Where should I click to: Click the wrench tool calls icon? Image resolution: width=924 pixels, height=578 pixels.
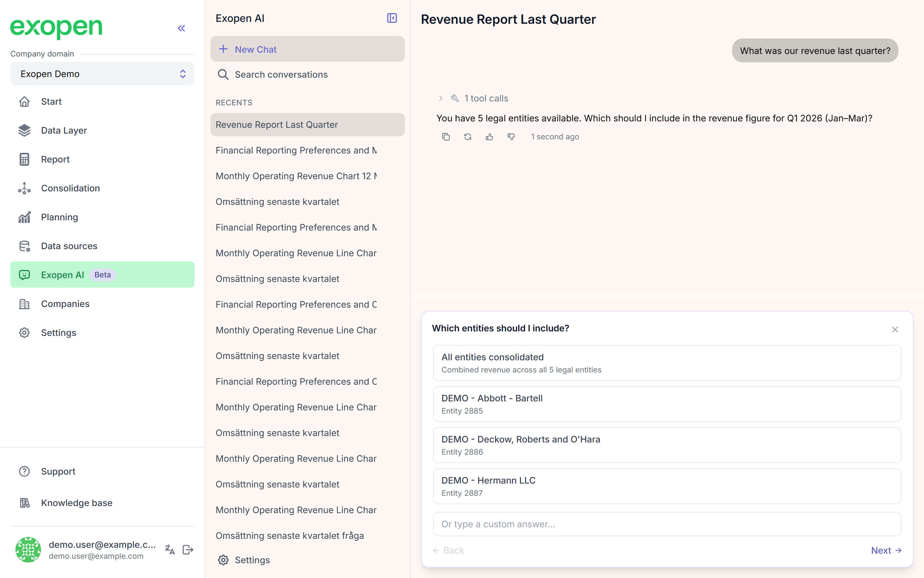coord(455,98)
